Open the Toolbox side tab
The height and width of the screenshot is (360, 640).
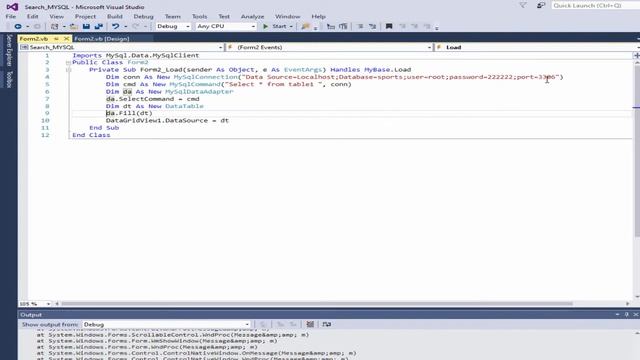click(x=9, y=79)
